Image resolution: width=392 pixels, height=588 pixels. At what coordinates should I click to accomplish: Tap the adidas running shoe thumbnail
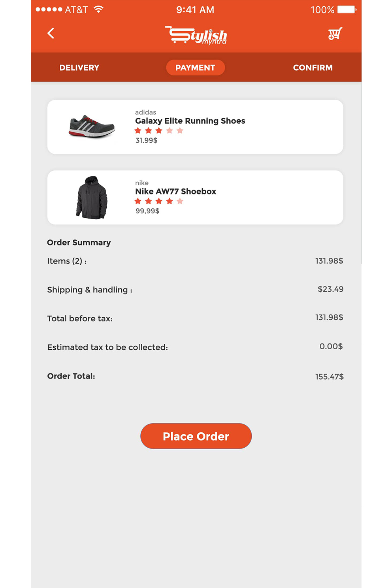(x=92, y=126)
